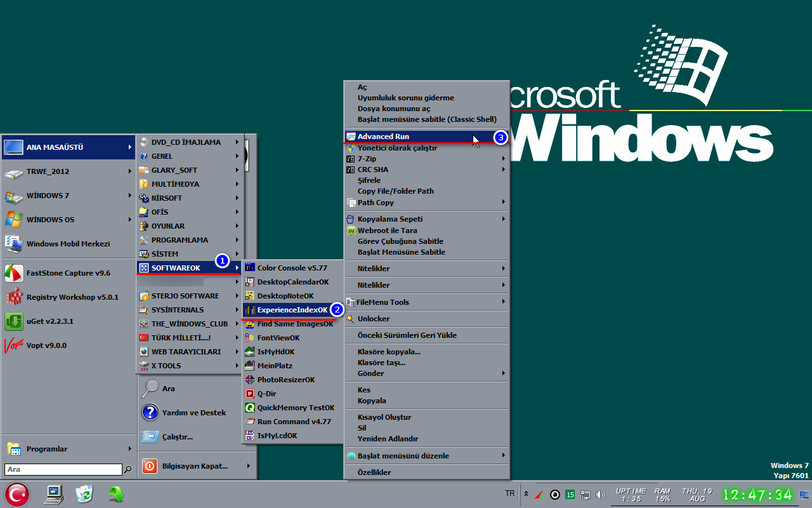
Task: Open Find Same ImagesOK
Action: point(293,324)
